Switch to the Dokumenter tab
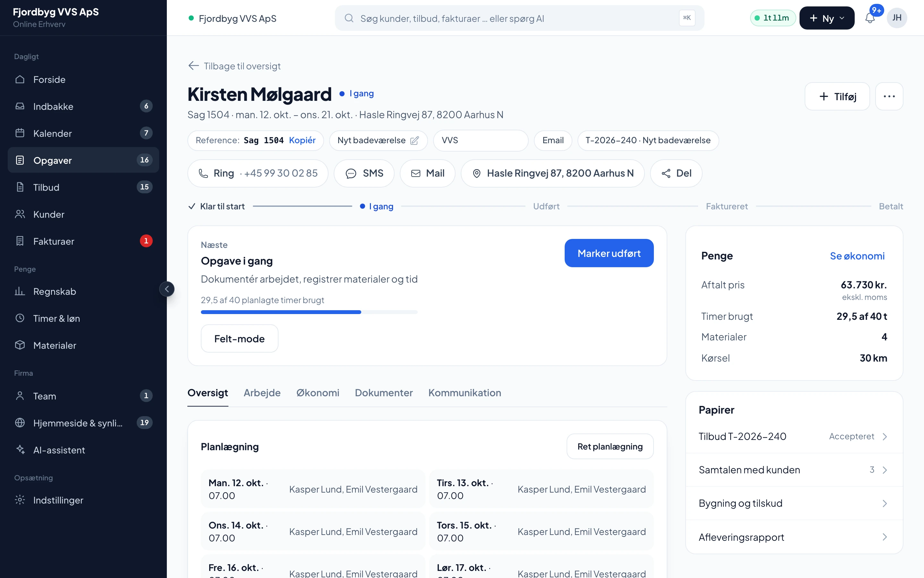 coord(384,393)
